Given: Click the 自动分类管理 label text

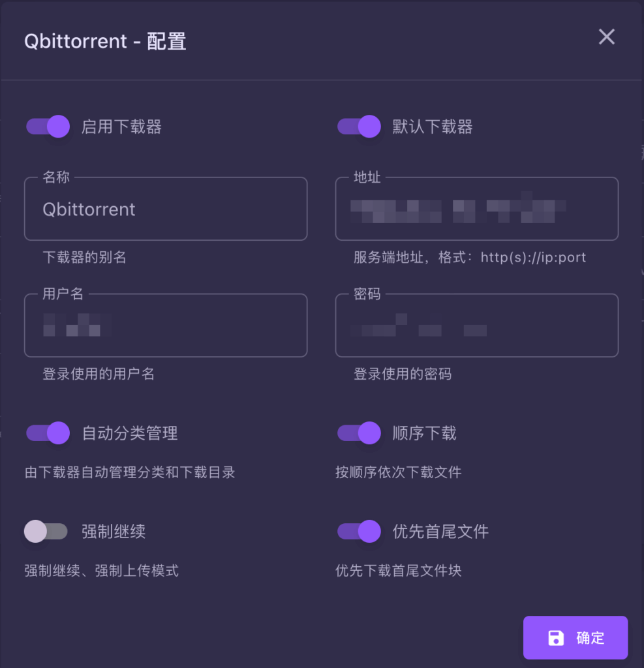Looking at the screenshot, I should [130, 433].
